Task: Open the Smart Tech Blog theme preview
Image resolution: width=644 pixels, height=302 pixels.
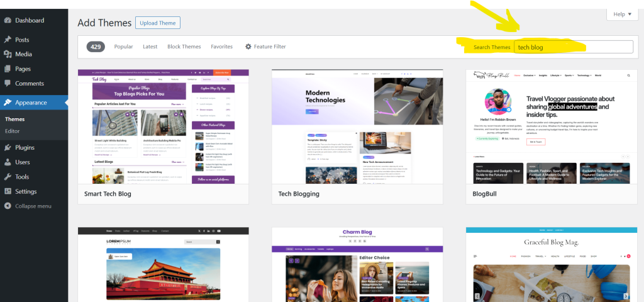Action: pyautogui.click(x=163, y=126)
